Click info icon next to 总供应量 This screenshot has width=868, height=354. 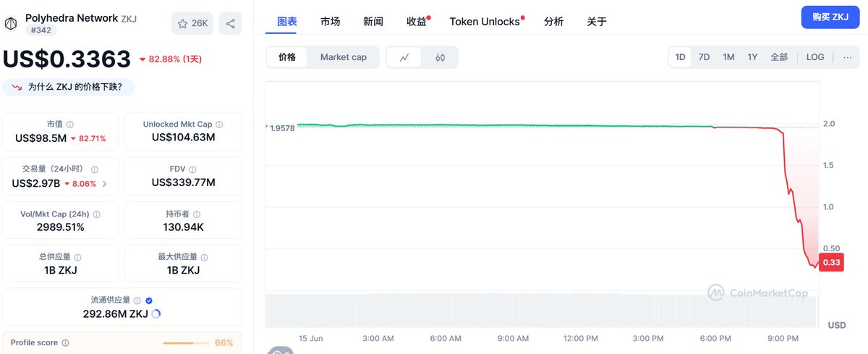[x=78, y=257]
